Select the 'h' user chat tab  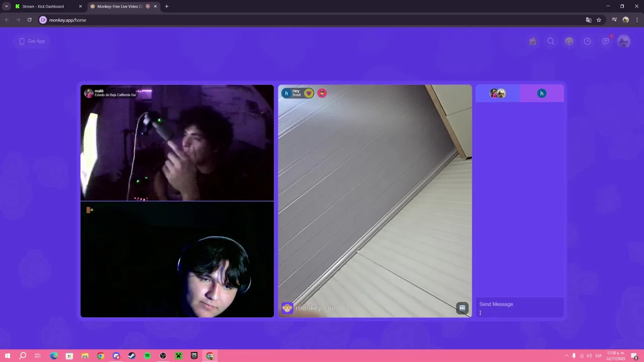tap(542, 93)
